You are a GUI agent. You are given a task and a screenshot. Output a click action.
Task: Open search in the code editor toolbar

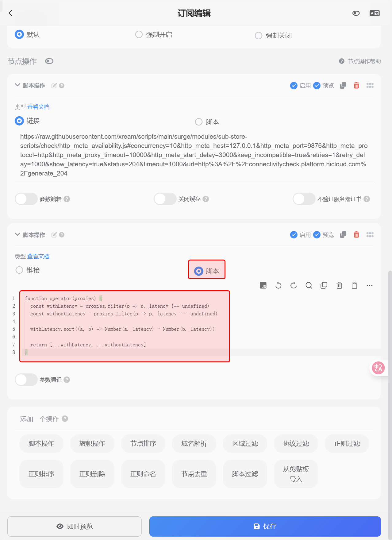[x=309, y=285]
